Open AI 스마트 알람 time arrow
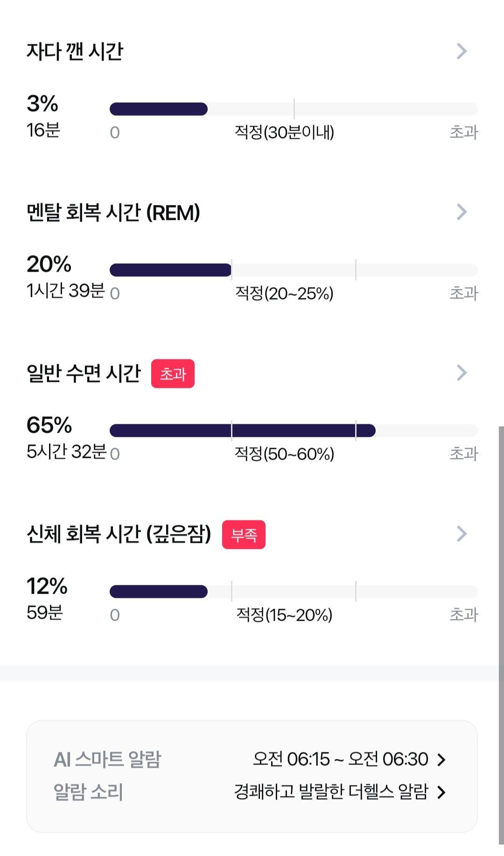 point(441,760)
